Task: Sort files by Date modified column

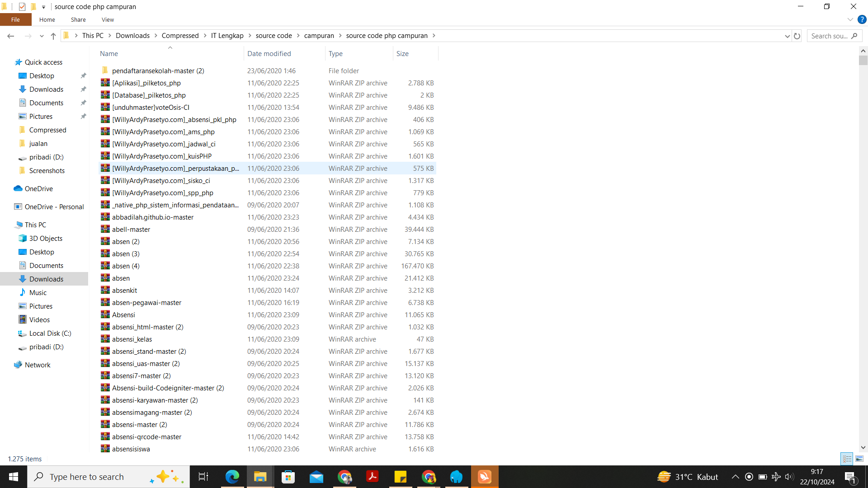Action: point(269,53)
